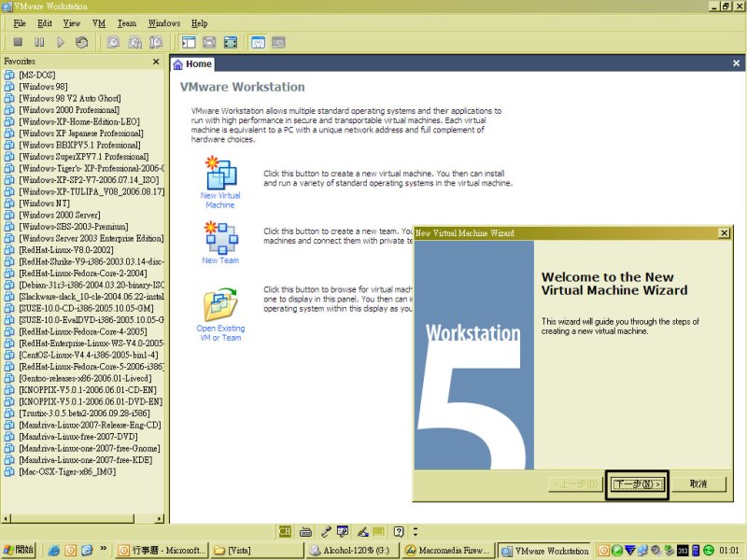Click the New Team icon
Screen dimensions: 747x560
(221, 237)
